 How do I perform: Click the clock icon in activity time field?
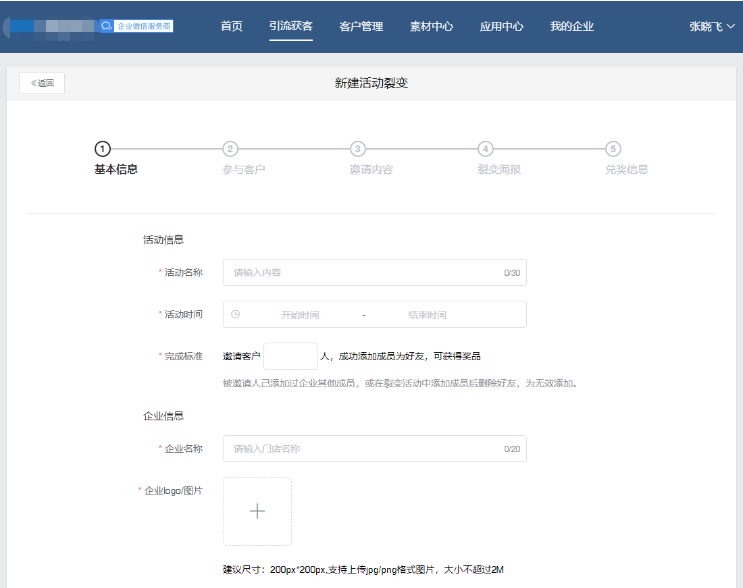pos(236,314)
